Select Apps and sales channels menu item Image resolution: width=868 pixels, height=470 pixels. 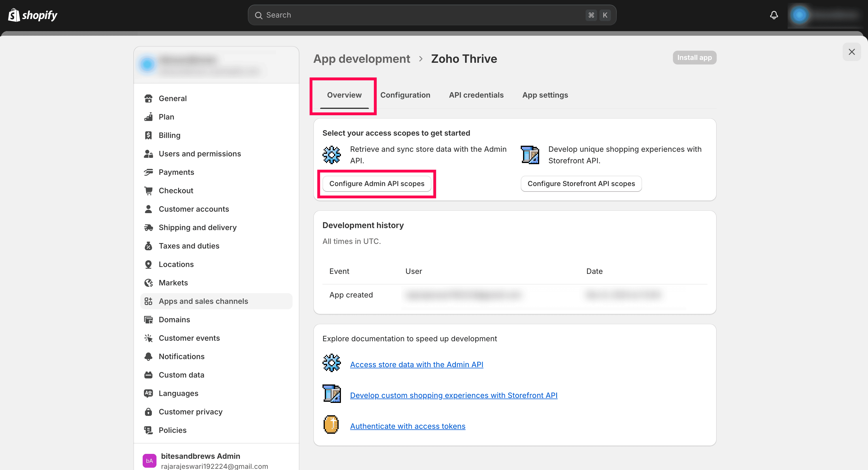coord(203,301)
